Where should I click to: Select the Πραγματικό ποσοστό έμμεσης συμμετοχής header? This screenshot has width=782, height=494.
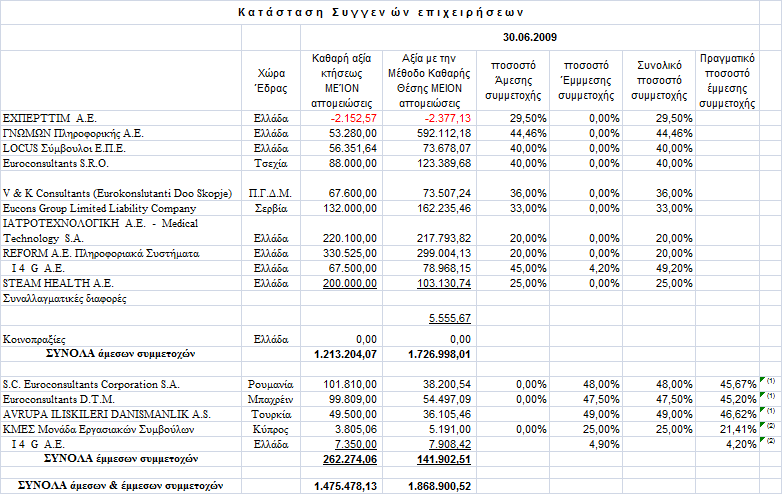click(x=727, y=81)
